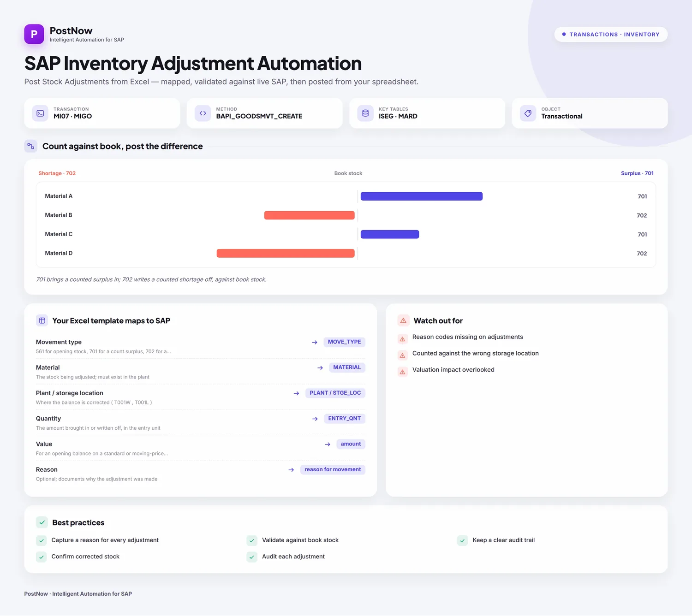Click the purple PostNow P logo
This screenshot has width=692, height=616.
coord(34,34)
